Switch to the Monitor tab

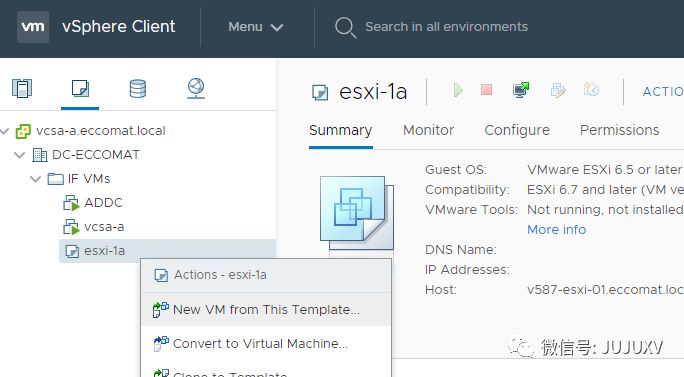coord(428,130)
